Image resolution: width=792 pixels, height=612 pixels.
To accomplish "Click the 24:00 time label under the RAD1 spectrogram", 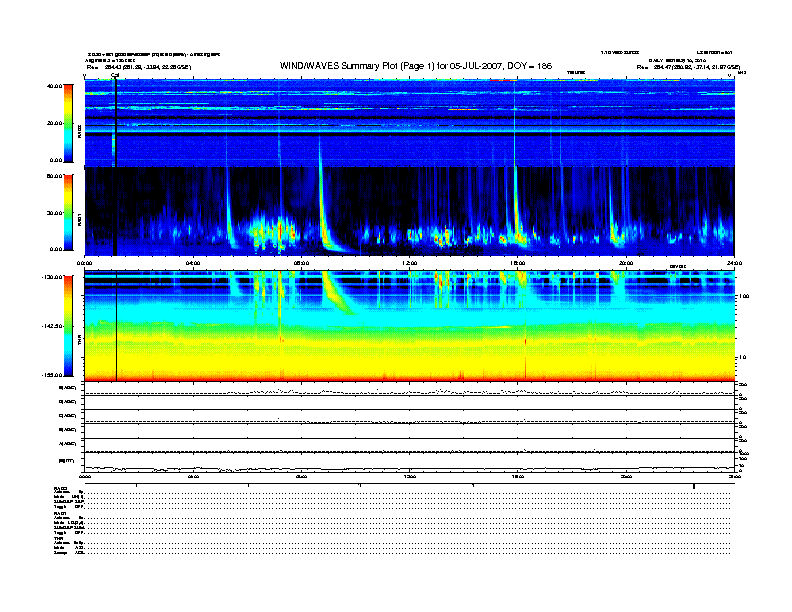I will 734,263.
